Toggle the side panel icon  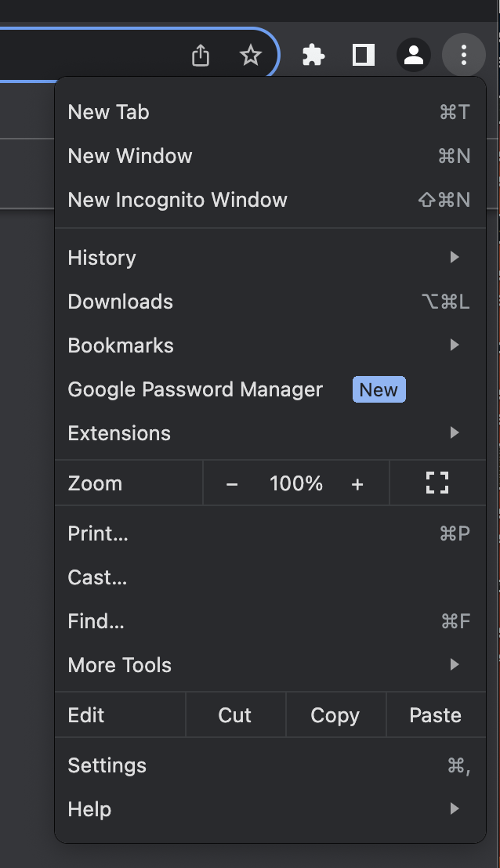pos(364,56)
